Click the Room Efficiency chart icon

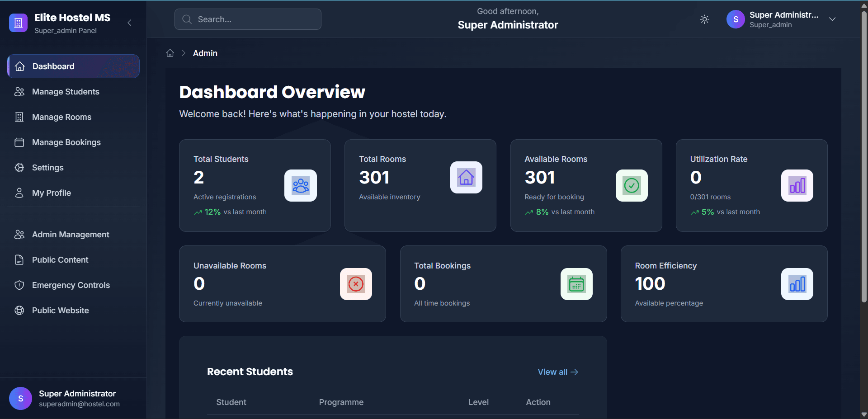pyautogui.click(x=797, y=284)
